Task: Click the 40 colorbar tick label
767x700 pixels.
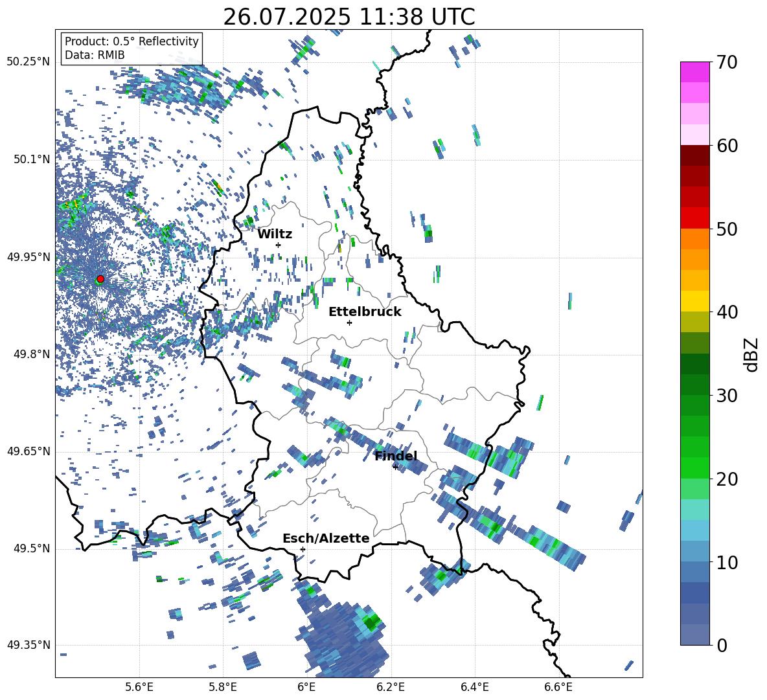Action: pyautogui.click(x=727, y=312)
